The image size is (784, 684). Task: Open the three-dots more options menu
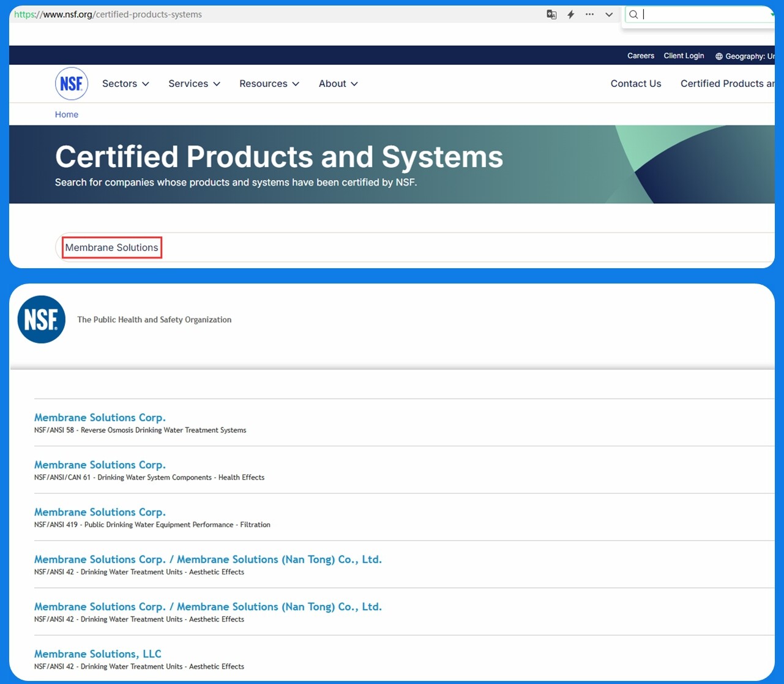589,15
